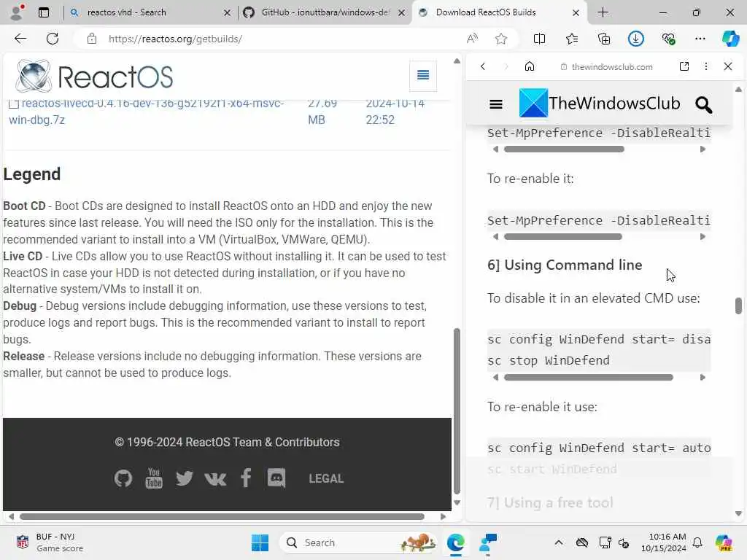Close the sidebar pane
The width and height of the screenshot is (747, 560).
(x=728, y=66)
